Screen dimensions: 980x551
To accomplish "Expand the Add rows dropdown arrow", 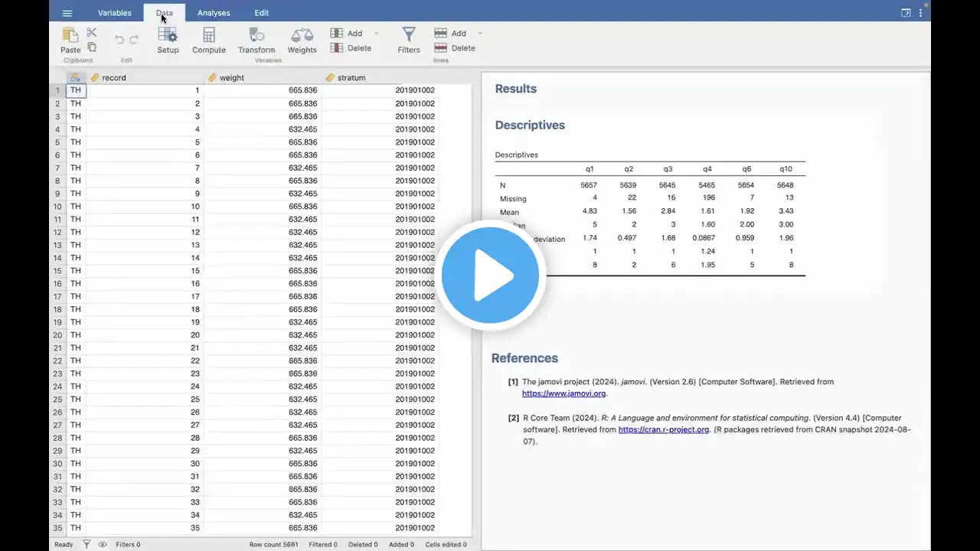I will [480, 34].
